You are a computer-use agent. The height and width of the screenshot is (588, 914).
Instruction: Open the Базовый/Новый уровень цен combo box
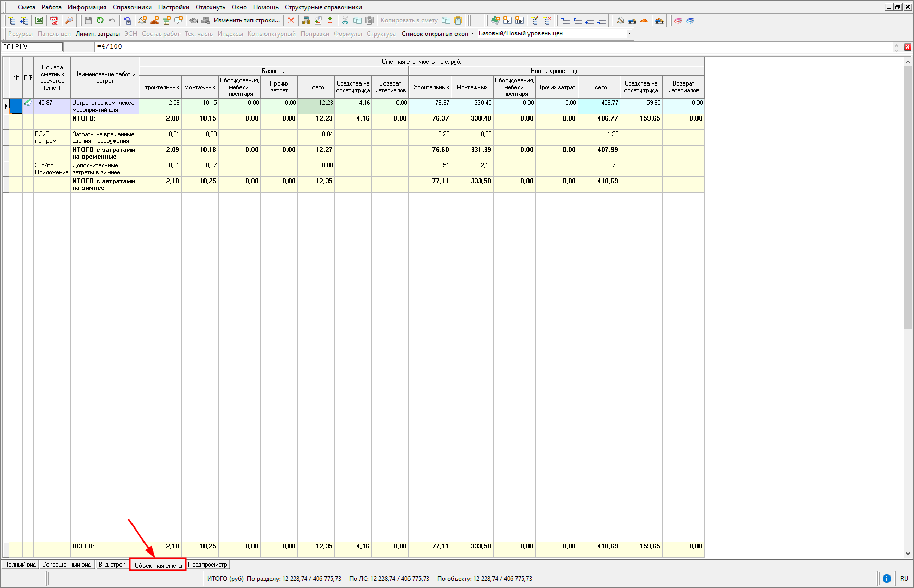(x=629, y=34)
